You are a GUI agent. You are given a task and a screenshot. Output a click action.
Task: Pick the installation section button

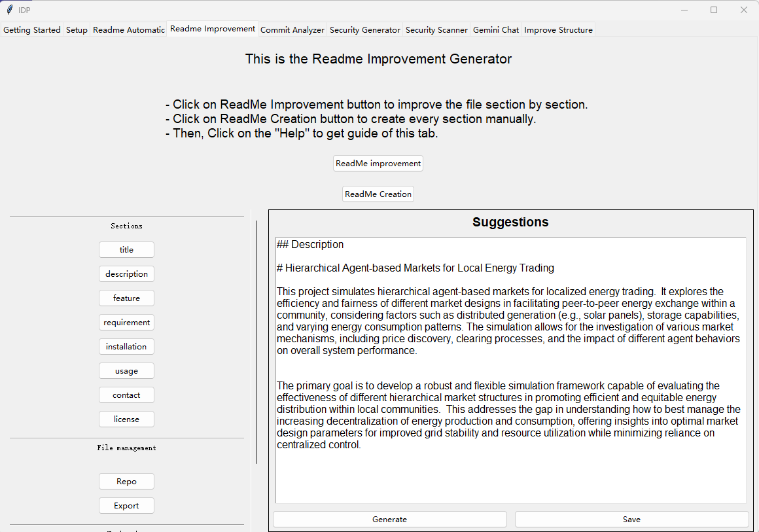[x=126, y=347]
